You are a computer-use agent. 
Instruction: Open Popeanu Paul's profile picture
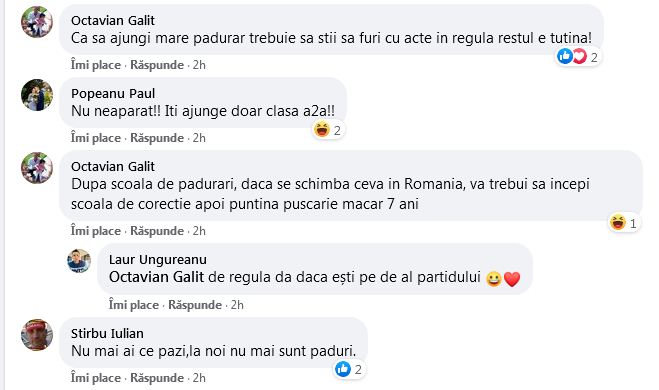pos(37,95)
